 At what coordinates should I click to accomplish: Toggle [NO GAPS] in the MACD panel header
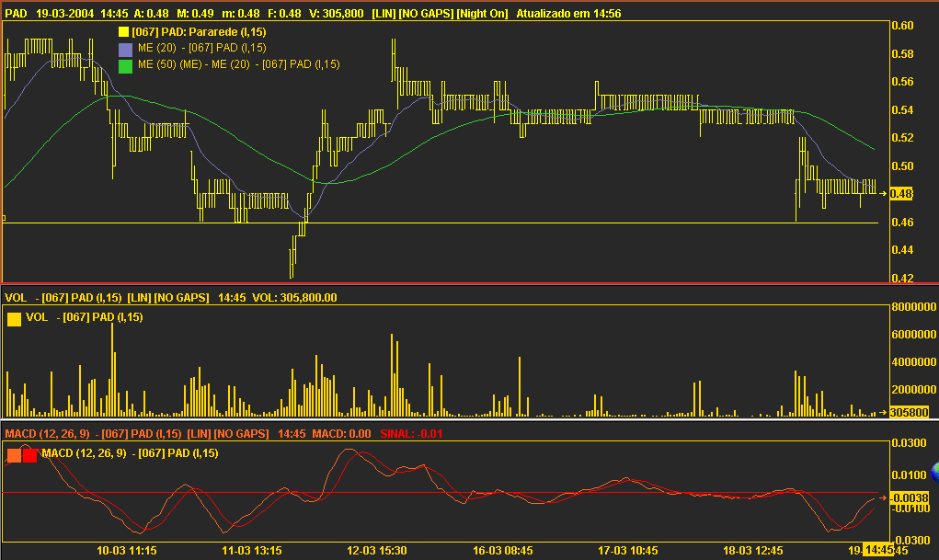pyautogui.click(x=241, y=434)
